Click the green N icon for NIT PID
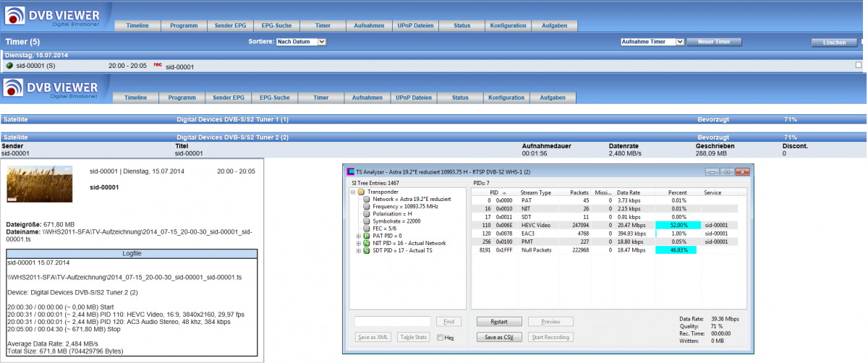Image resolution: width=868 pixels, height=363 pixels. (366, 244)
